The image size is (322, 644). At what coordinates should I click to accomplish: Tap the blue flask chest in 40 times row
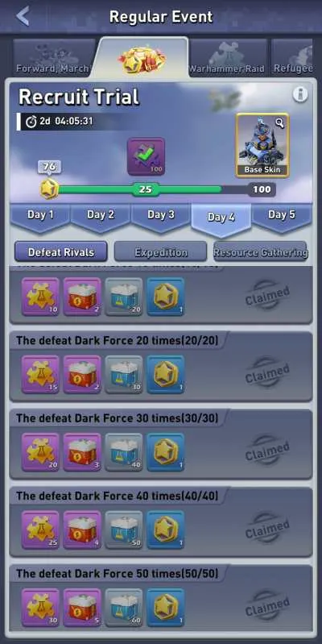124,530
